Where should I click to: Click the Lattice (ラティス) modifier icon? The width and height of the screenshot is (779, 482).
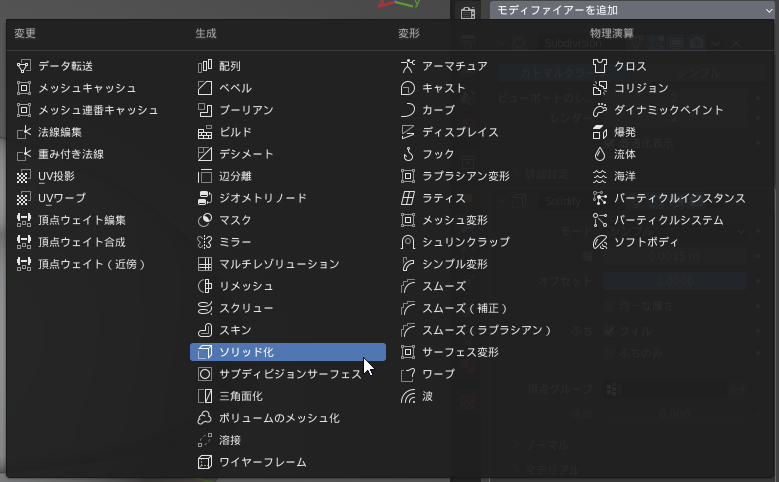(407, 198)
